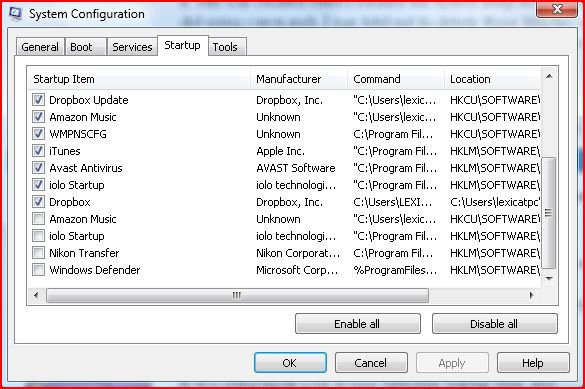
Task: Click the '%ProgramFiles...' command cell
Action: pyautogui.click(x=395, y=270)
